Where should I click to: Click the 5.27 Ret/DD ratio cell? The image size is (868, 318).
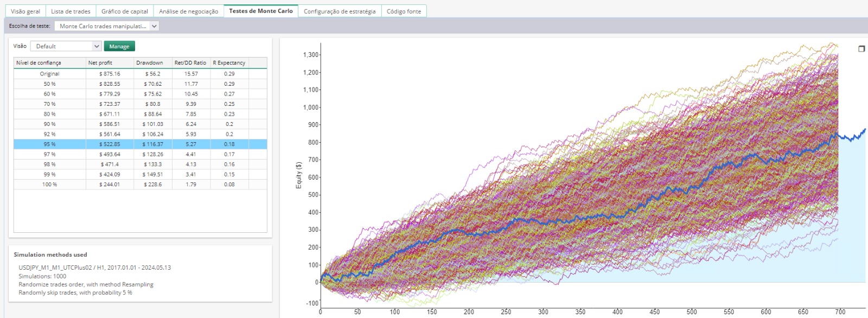(x=191, y=144)
